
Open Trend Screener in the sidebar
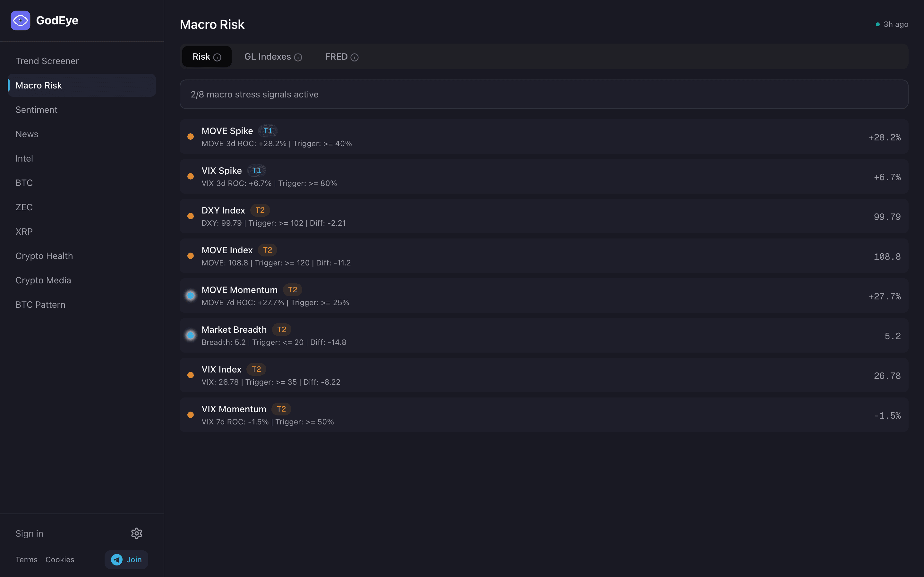pyautogui.click(x=47, y=61)
